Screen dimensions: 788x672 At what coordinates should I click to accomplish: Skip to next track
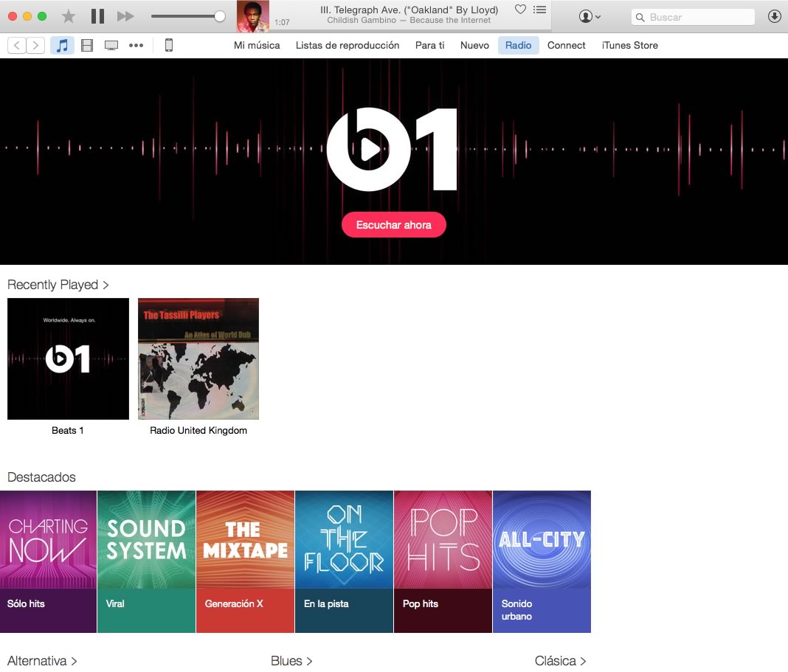point(125,16)
